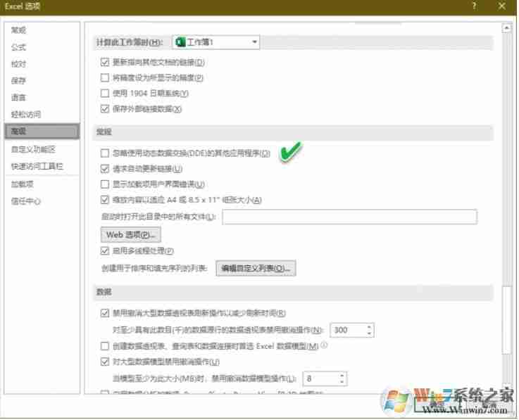Open the 轻松访问 options category

pos(26,115)
